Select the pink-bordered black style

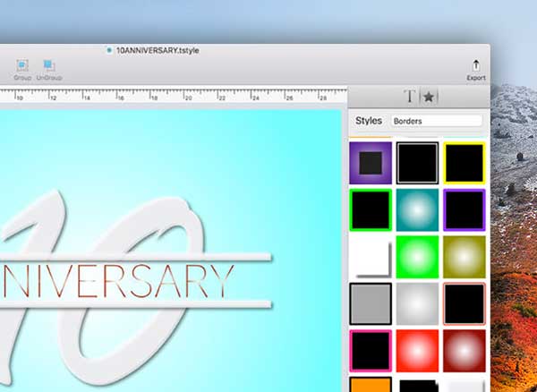[371, 351]
